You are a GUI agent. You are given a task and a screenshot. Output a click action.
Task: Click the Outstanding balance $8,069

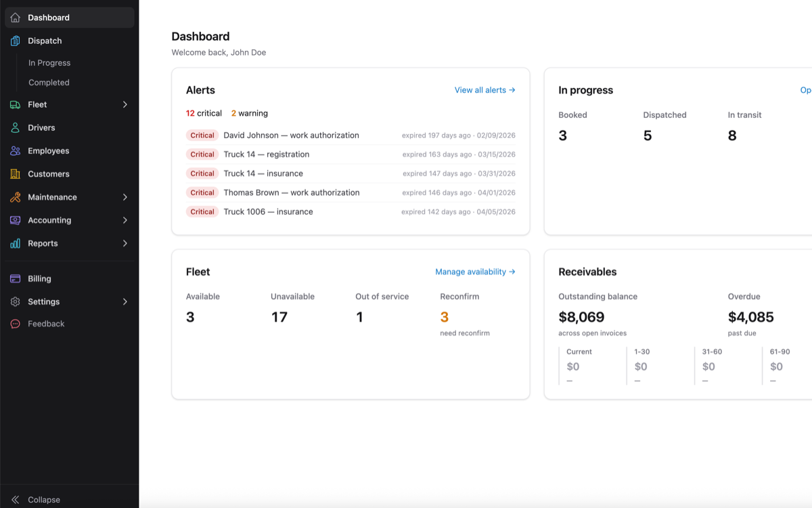coord(581,317)
